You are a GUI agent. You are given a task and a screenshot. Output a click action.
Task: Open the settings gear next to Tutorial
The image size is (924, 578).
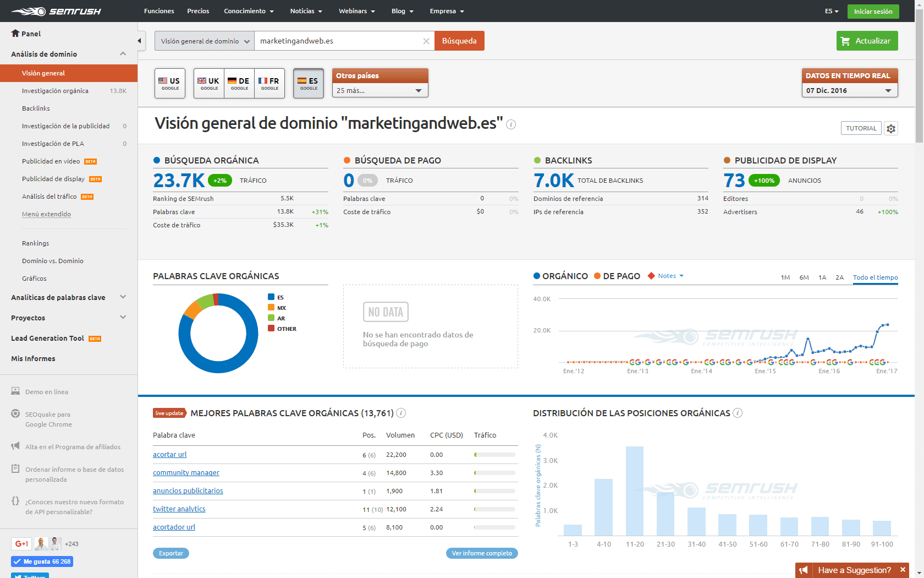pyautogui.click(x=891, y=128)
